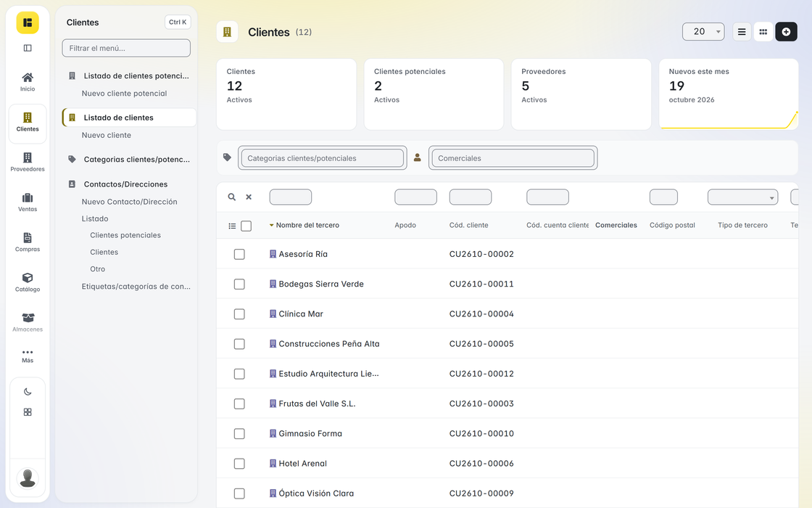Screen dimensions: 812x508
Task: Switch to the grid view icon
Action: pyautogui.click(x=763, y=32)
